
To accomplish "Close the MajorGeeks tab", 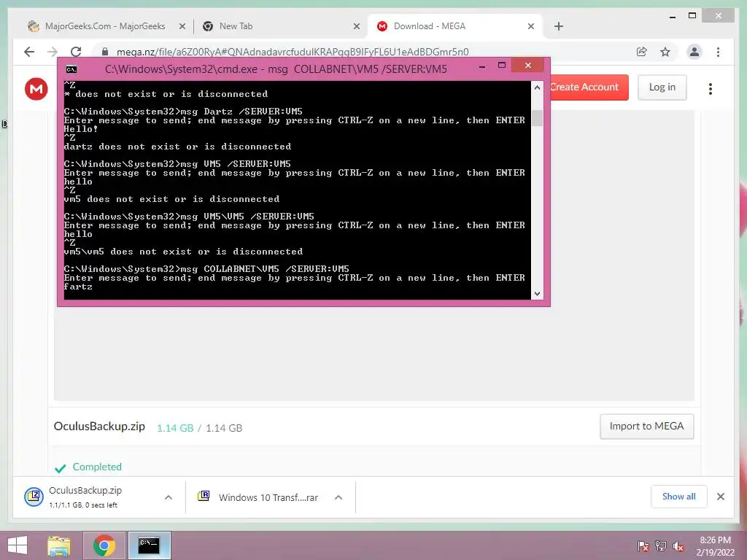I will [x=182, y=26].
